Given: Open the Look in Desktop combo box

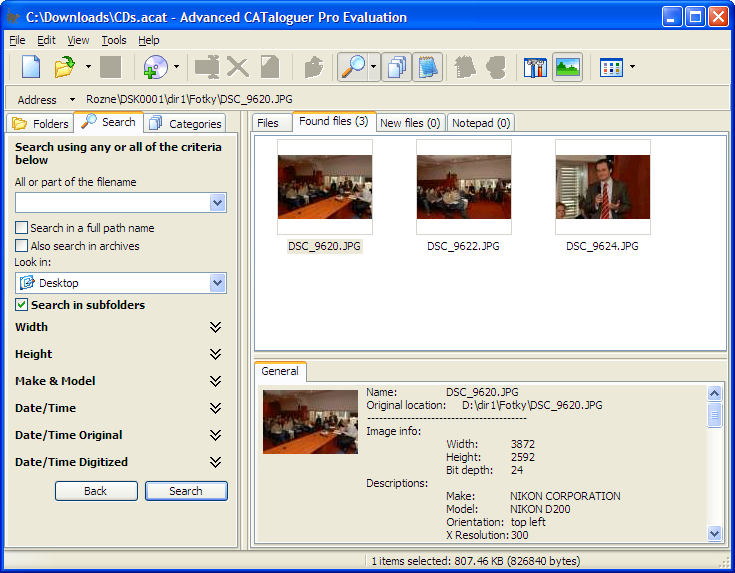Looking at the screenshot, I should pos(121,283).
